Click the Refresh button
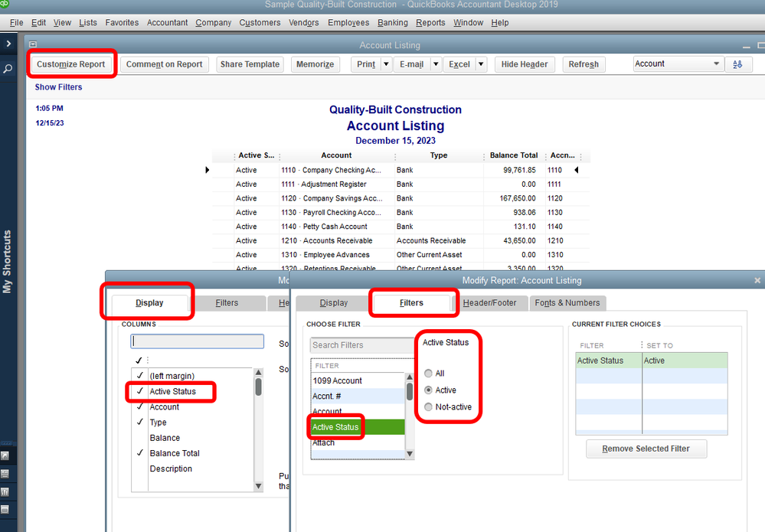The image size is (765, 532). (x=584, y=64)
